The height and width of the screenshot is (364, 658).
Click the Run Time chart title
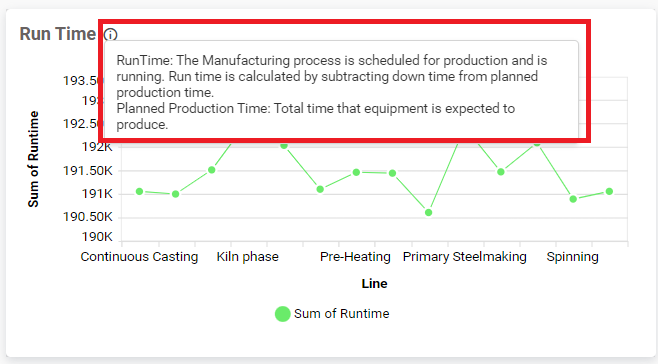click(58, 34)
